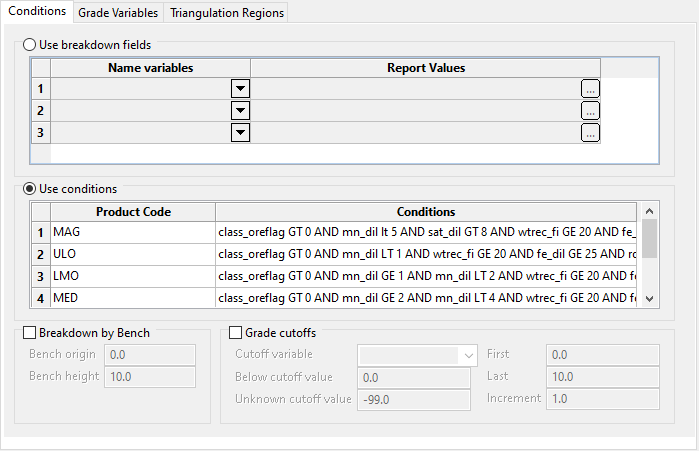Click the browse button in breakdown row 1
Image resolution: width=699 pixels, height=451 pixels.
[590, 88]
